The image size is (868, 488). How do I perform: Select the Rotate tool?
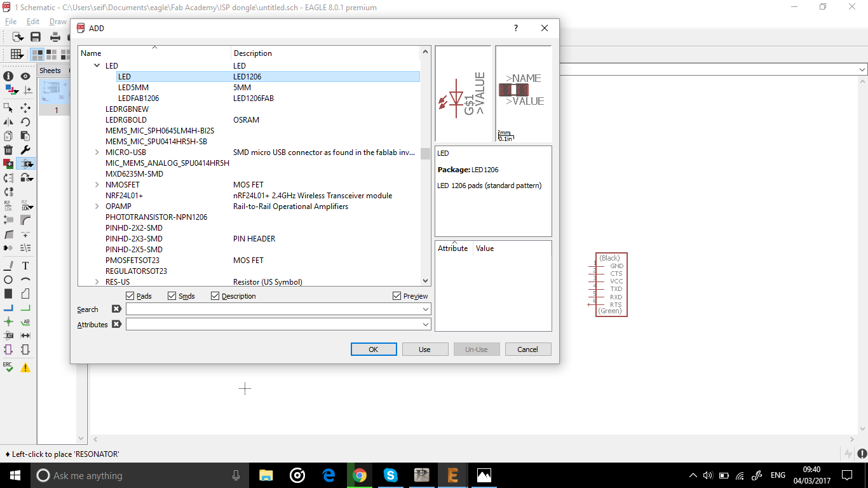pos(25,121)
